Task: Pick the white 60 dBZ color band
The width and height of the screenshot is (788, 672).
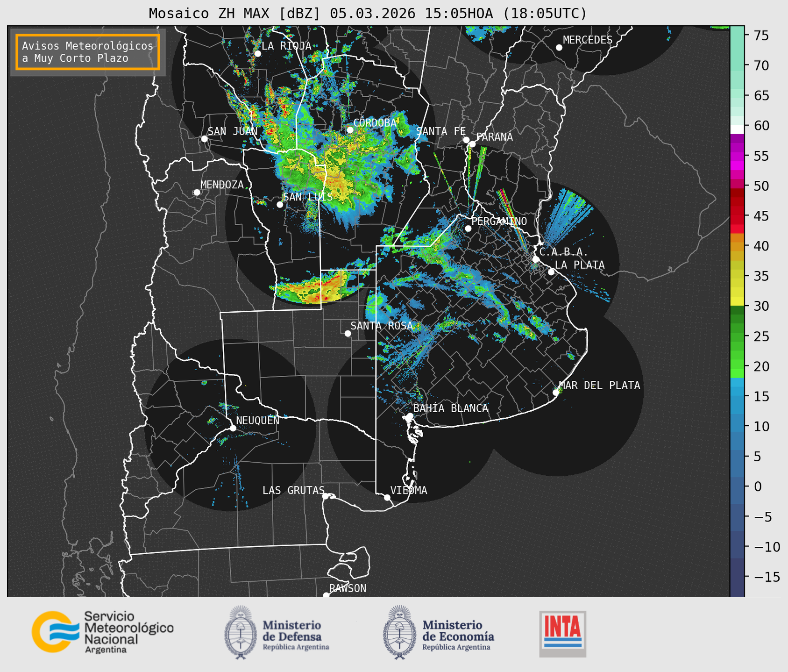Action: pos(737,129)
